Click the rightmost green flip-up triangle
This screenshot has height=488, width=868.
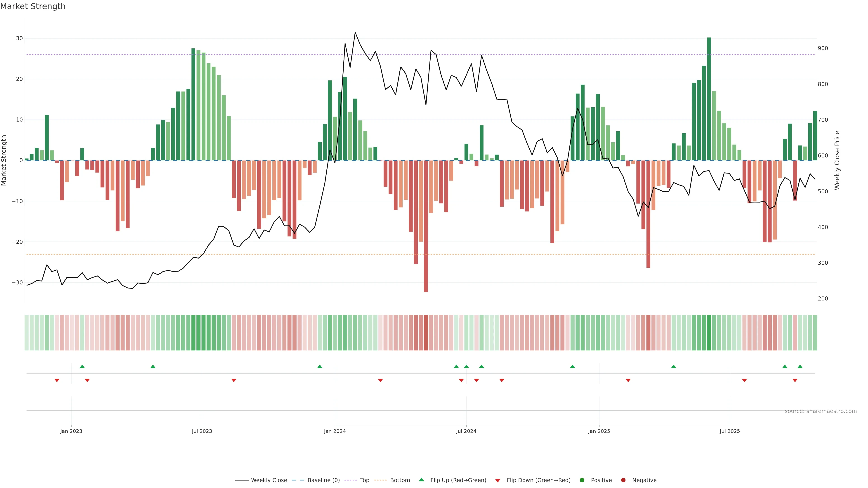point(800,366)
